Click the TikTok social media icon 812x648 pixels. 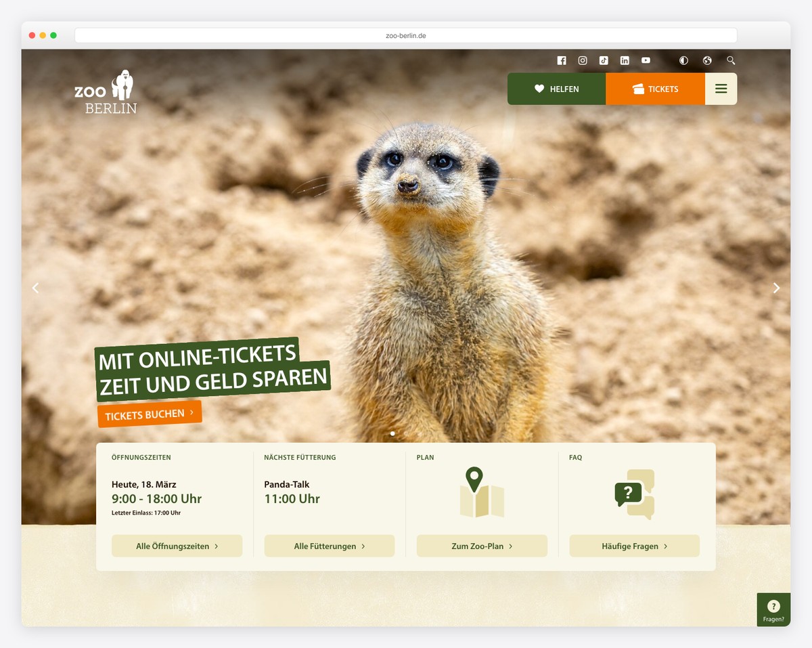(604, 60)
